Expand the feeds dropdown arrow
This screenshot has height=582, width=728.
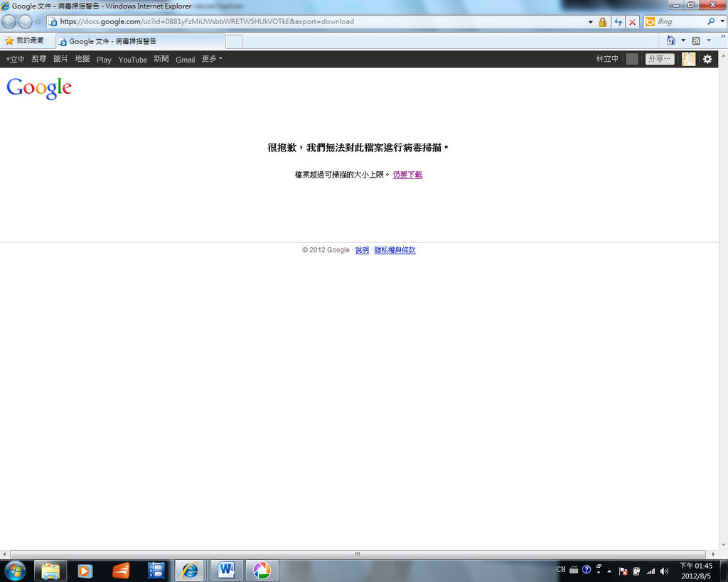tap(709, 41)
